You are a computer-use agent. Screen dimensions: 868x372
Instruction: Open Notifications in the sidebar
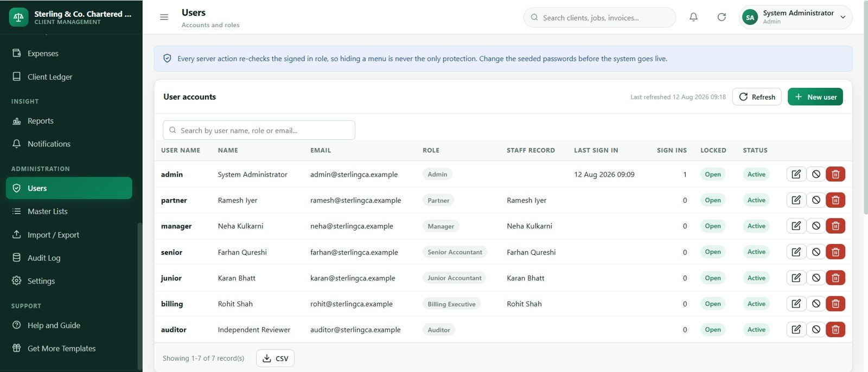[69, 144]
